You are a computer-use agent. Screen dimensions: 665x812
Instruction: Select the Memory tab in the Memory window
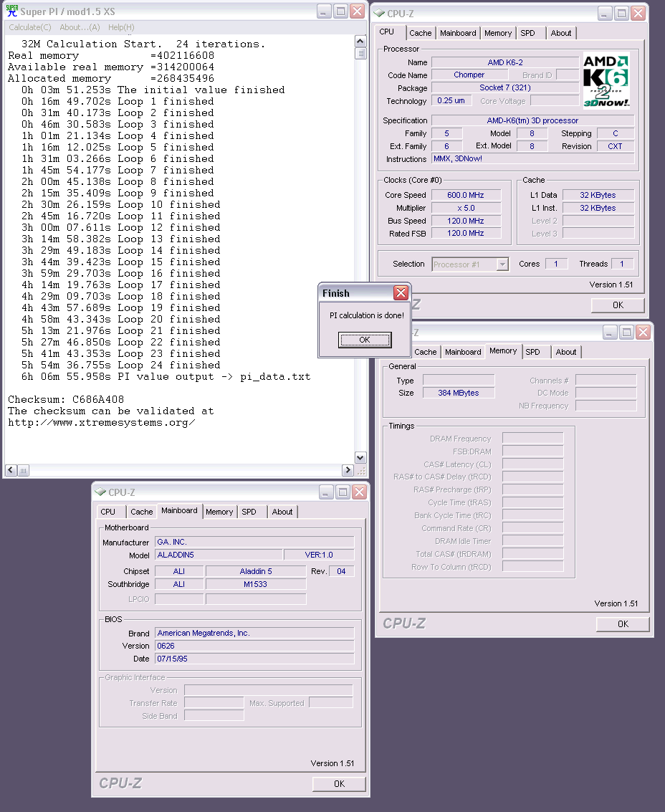click(x=503, y=351)
